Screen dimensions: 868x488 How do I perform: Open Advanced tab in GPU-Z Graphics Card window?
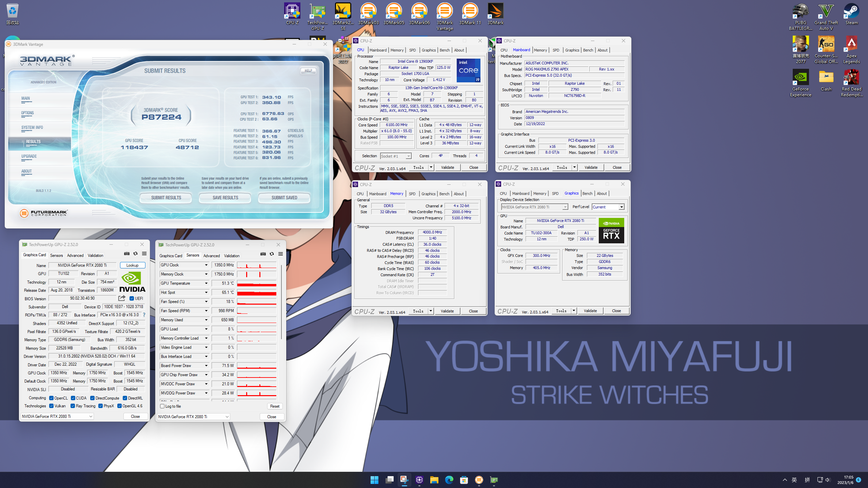click(75, 256)
